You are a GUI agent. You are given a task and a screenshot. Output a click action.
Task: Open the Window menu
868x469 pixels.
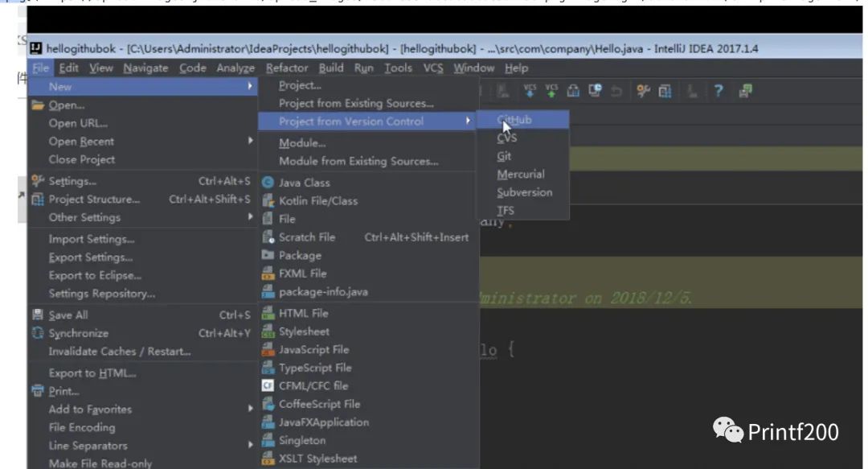click(474, 68)
